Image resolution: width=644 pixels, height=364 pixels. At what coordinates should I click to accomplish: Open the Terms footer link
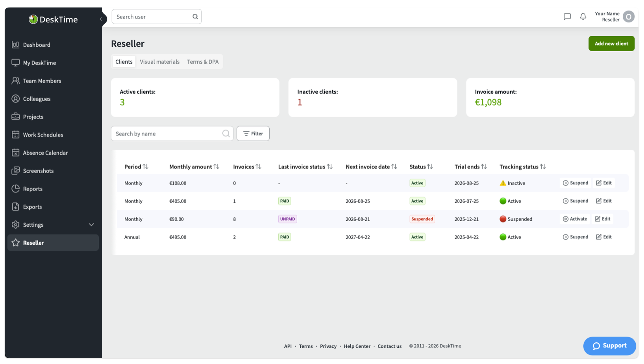[306, 346]
